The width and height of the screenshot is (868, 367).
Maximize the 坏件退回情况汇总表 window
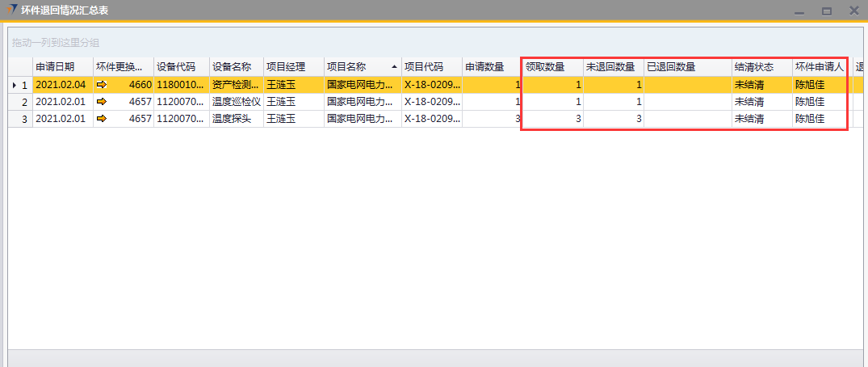click(x=826, y=11)
